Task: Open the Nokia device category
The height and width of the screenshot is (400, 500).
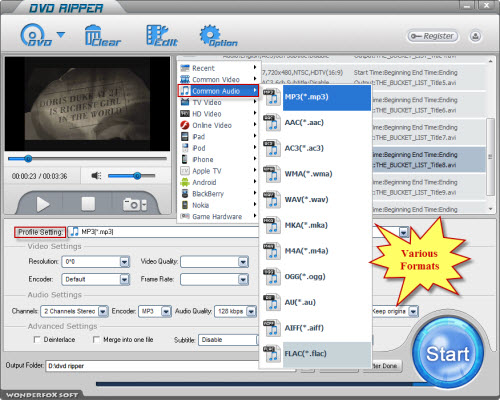Action: coord(218,205)
